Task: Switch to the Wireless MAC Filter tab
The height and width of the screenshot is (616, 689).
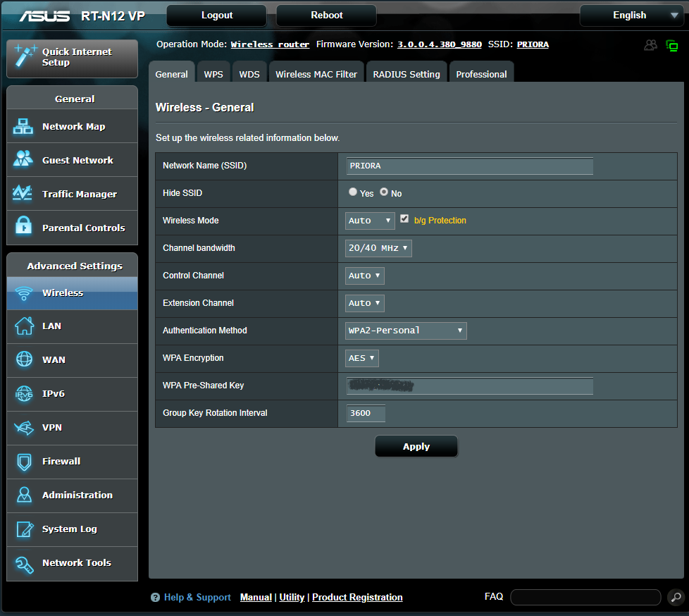Action: pos(316,73)
